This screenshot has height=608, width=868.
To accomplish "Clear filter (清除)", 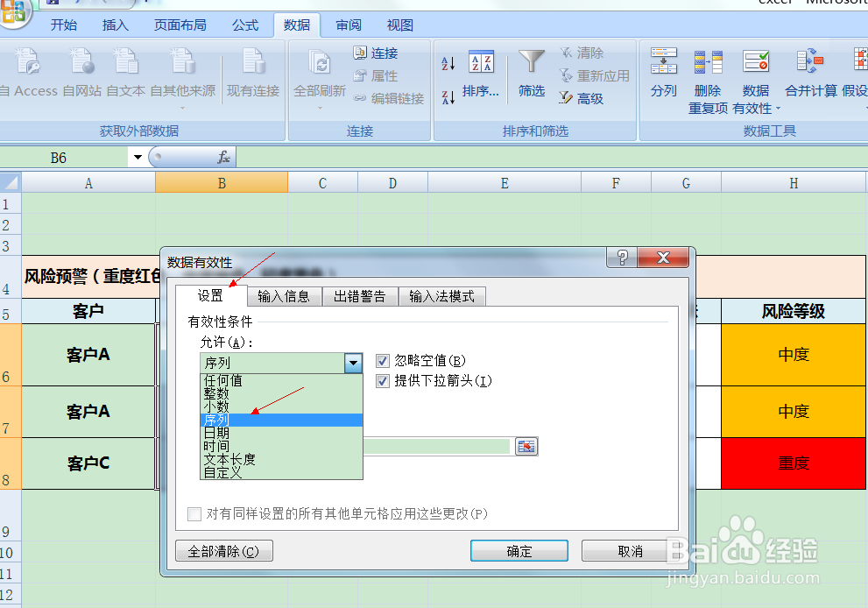I will click(582, 53).
